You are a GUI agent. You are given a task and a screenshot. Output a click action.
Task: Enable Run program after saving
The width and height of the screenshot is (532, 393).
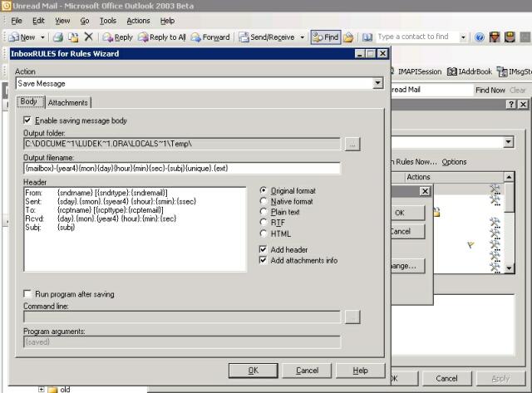point(28,294)
